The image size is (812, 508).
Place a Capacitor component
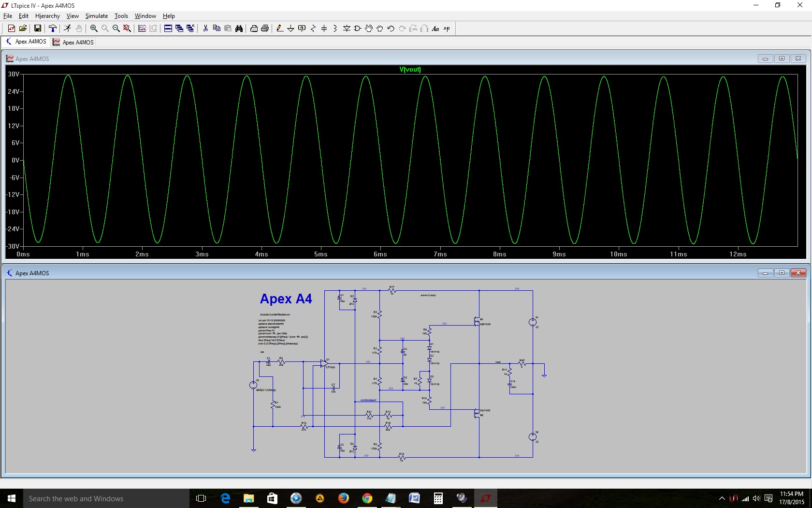click(324, 29)
